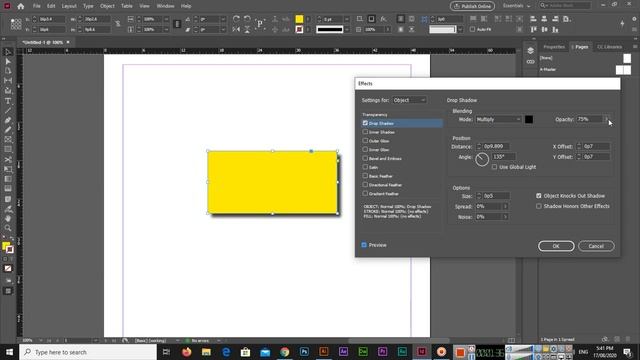
Task: Open Photoshop from the taskbar
Action: (304, 352)
